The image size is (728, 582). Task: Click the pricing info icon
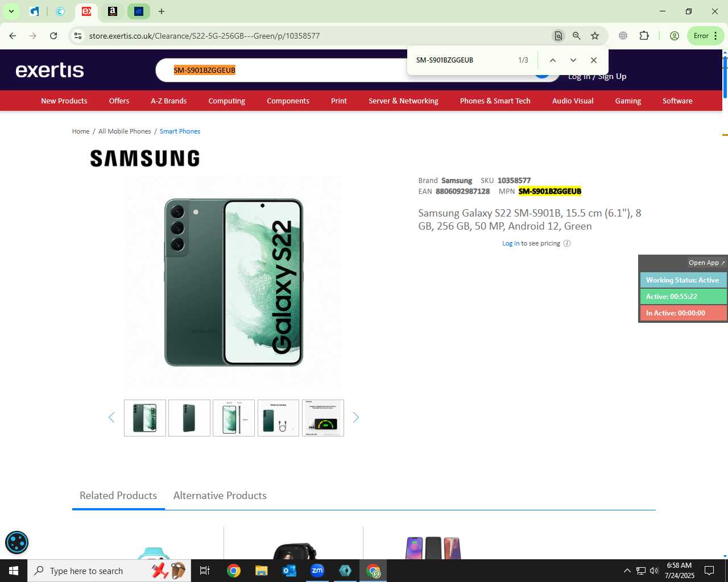pos(567,243)
